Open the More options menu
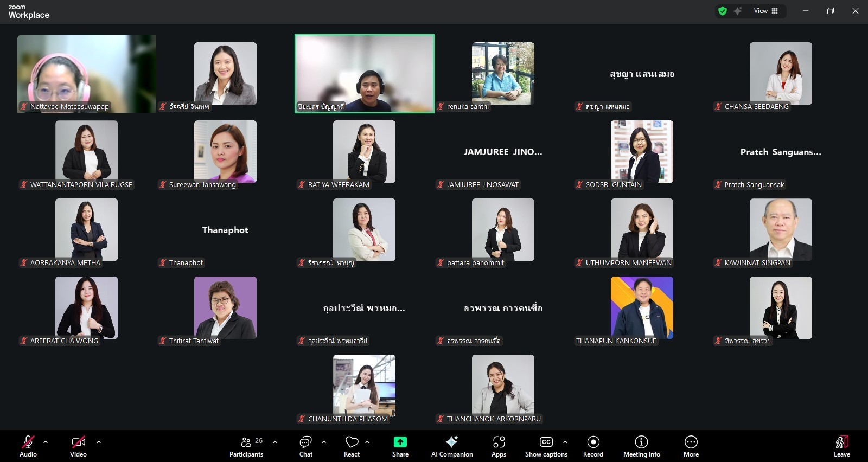The image size is (868, 462). tap(691, 442)
